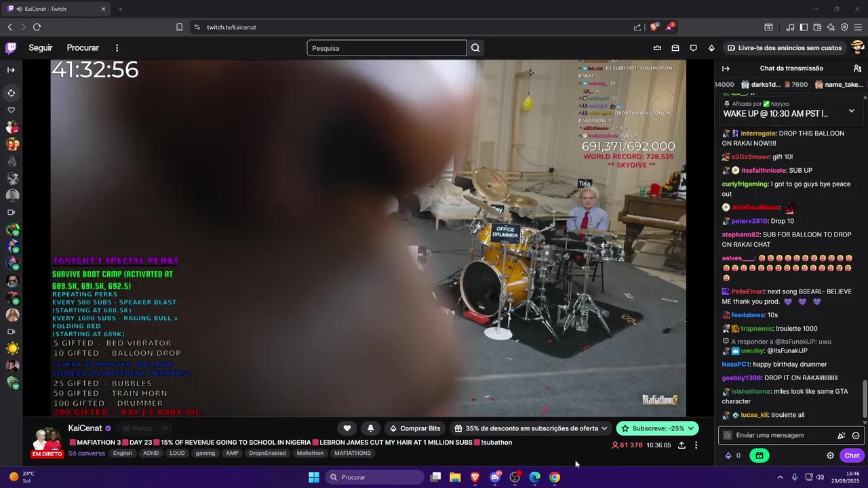This screenshot has height=488, width=868.
Task: Reload the page in browser
Action: (x=37, y=27)
